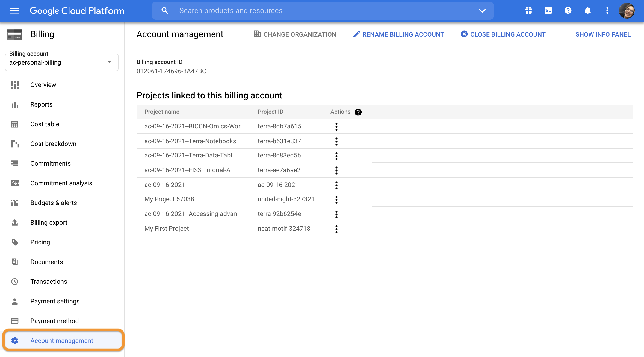Click project name ac-09-16-2021--FISS Tutorial-A
The height and width of the screenshot is (357, 644).
point(187,170)
